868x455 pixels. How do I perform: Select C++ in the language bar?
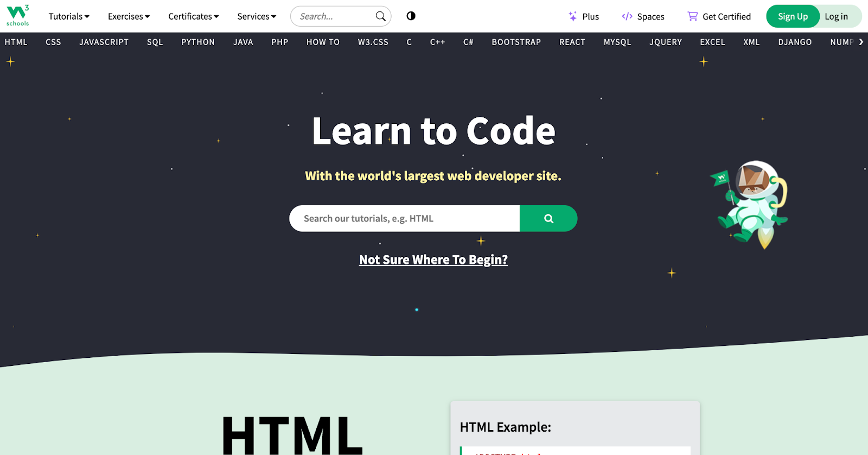[x=437, y=42]
